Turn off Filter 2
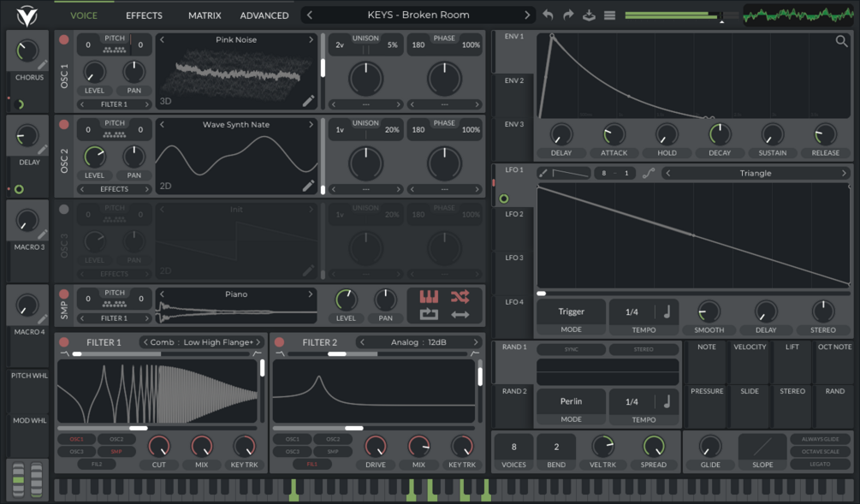This screenshot has height=504, width=860. tap(279, 342)
